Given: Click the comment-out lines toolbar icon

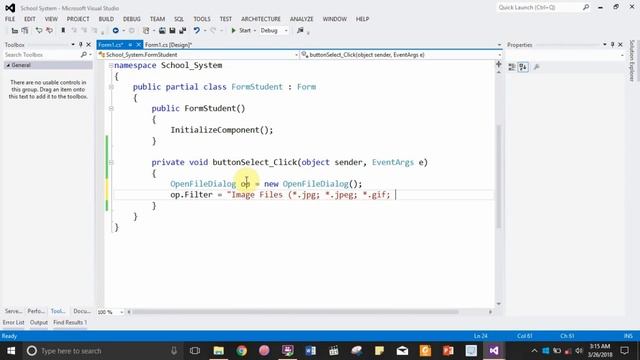Looking at the screenshot, I should 39,30.
